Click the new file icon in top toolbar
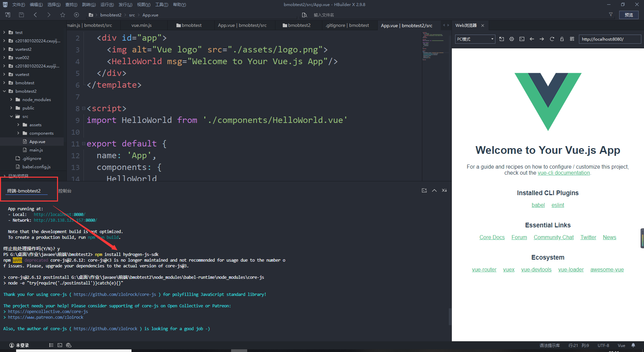644x352 pixels. tap(8, 15)
